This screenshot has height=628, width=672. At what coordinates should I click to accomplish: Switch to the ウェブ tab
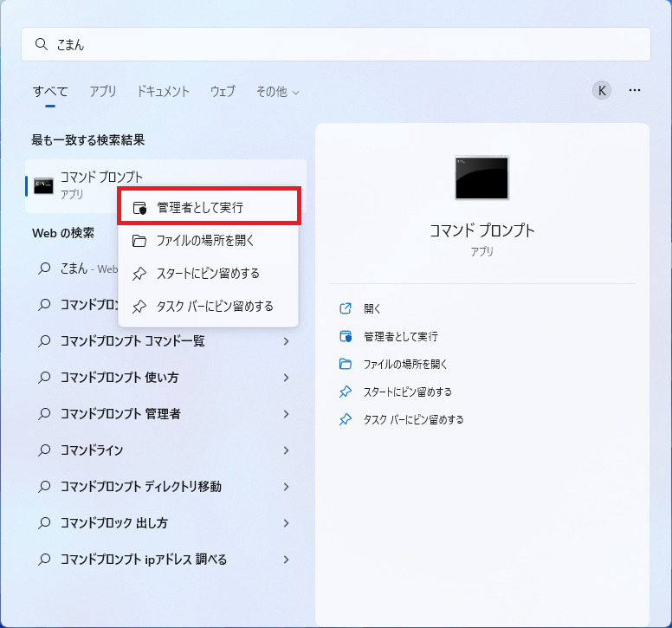click(x=223, y=91)
